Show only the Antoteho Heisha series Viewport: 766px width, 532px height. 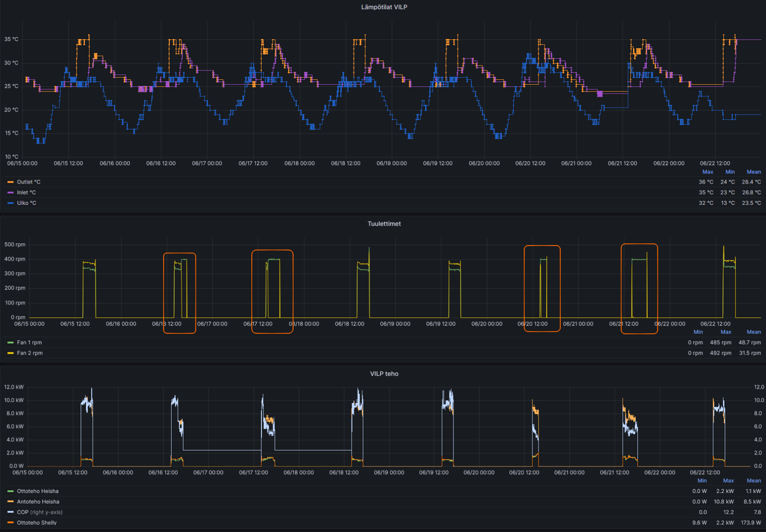tap(38, 502)
